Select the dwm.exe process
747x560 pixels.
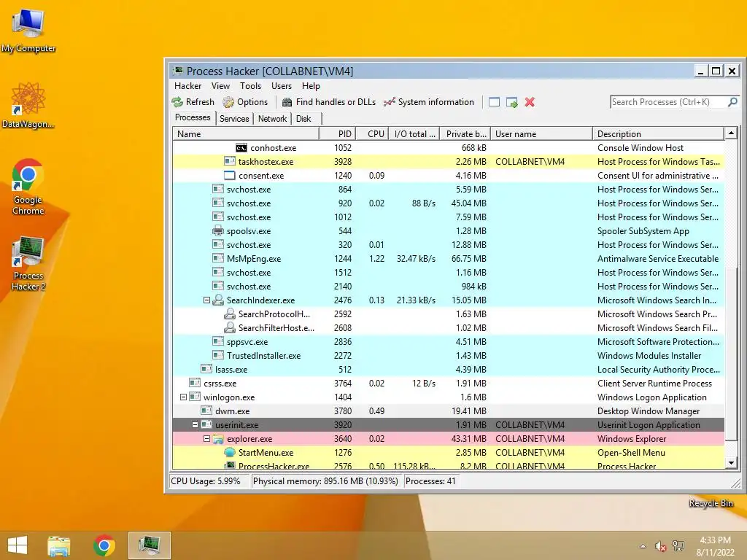[449, 411]
